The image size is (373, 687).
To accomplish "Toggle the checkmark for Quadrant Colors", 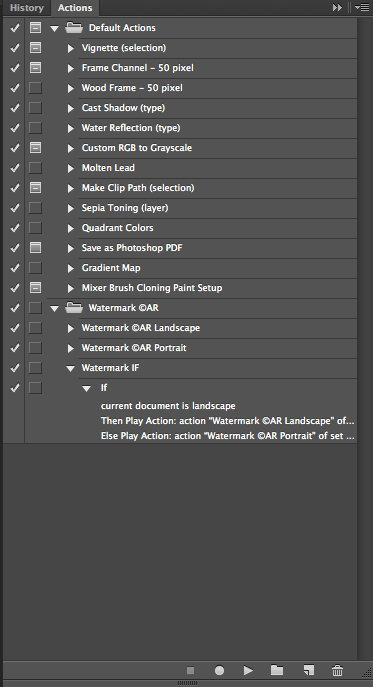I will (15, 228).
